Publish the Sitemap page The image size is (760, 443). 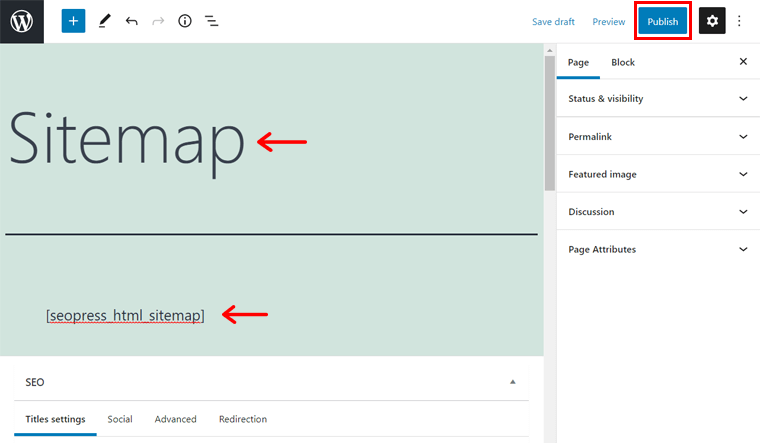pyautogui.click(x=663, y=21)
